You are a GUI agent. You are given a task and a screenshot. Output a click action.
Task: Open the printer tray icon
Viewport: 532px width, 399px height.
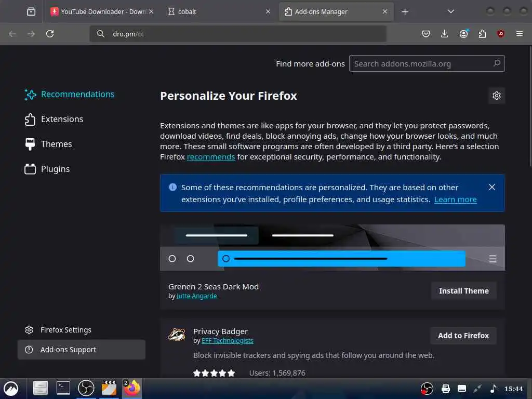point(445,389)
